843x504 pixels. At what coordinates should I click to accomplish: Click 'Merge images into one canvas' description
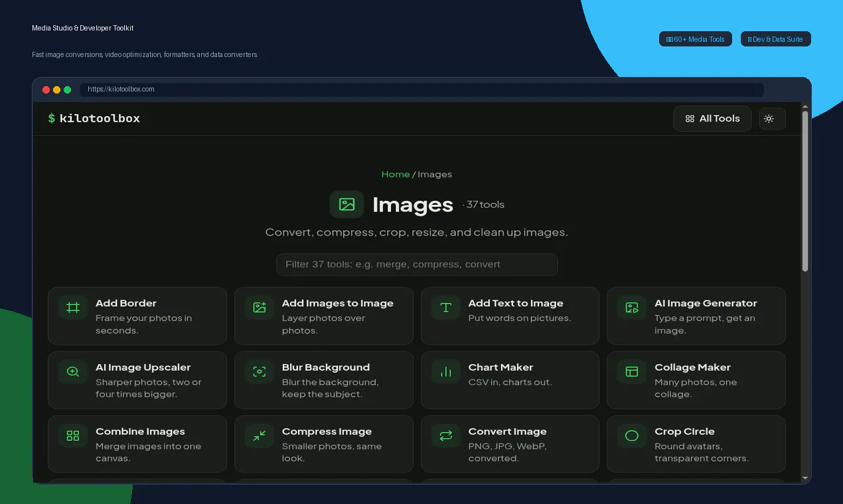[x=149, y=452]
